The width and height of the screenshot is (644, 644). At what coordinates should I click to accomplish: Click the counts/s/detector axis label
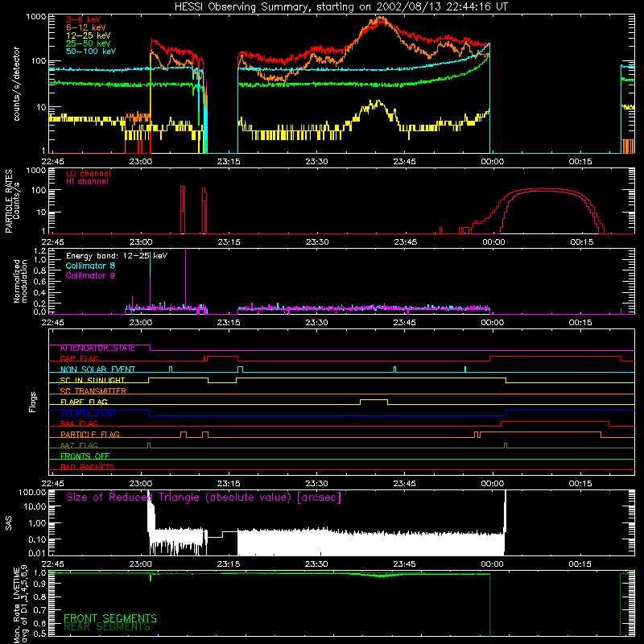pyautogui.click(x=16, y=84)
